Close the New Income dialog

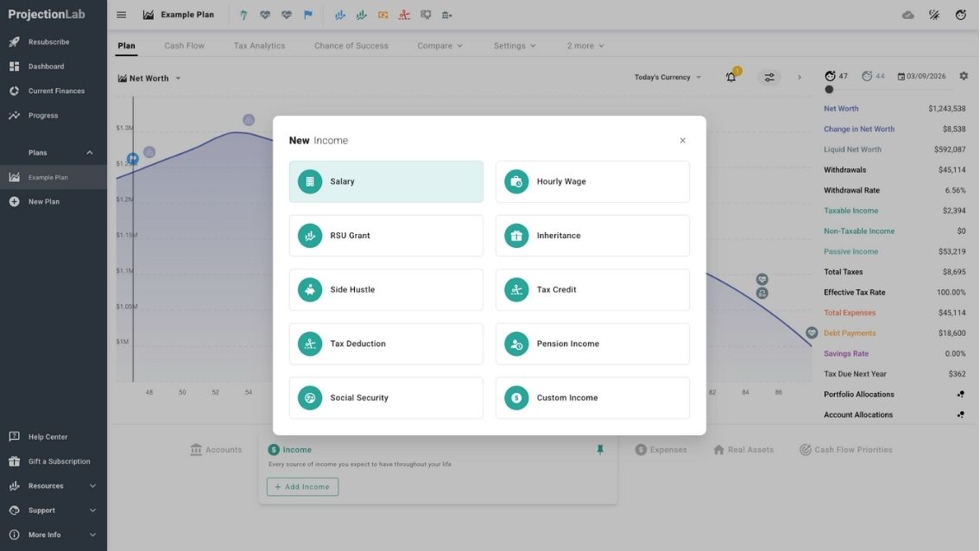click(682, 141)
